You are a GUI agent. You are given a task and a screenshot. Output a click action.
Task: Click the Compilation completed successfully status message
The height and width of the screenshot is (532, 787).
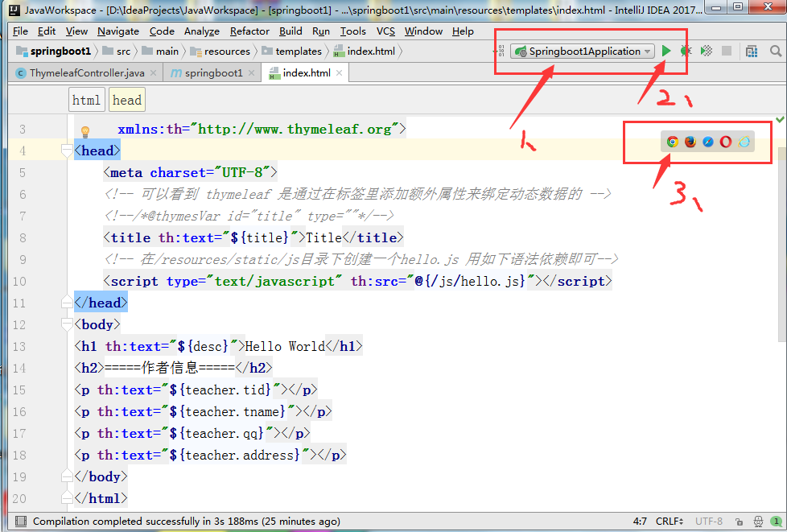point(186,522)
